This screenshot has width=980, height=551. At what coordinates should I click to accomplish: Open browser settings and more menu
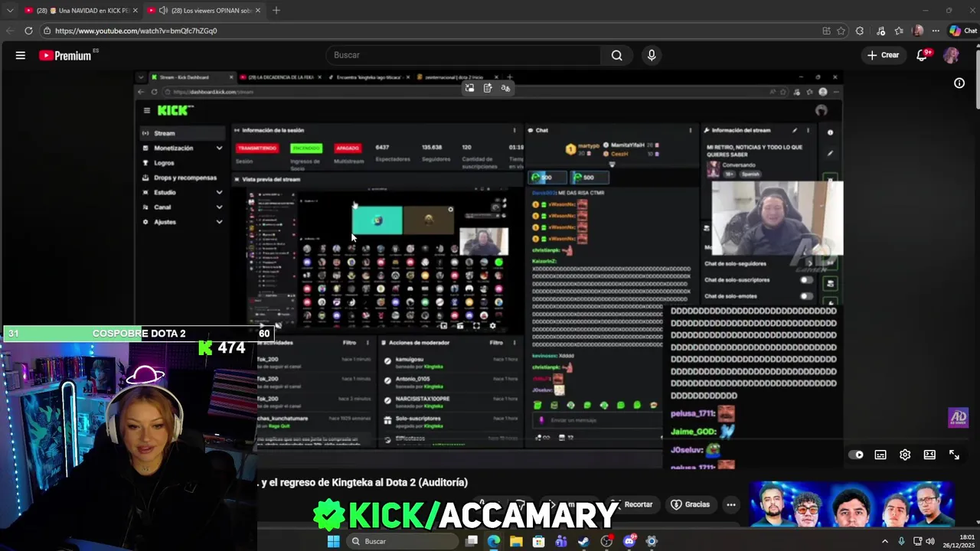[x=936, y=31]
